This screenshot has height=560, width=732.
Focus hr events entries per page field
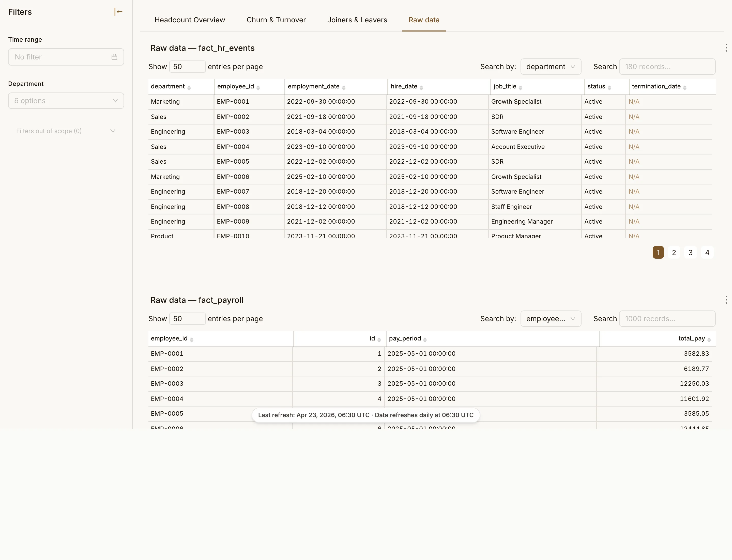187,67
